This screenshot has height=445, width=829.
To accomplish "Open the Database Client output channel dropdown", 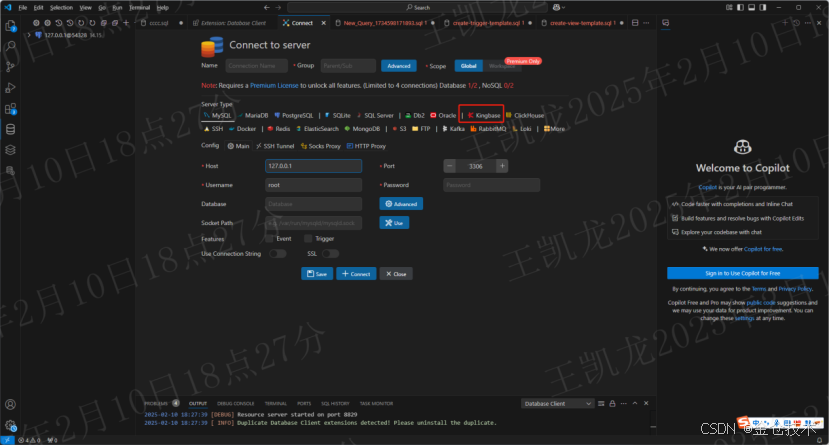I will (x=557, y=403).
